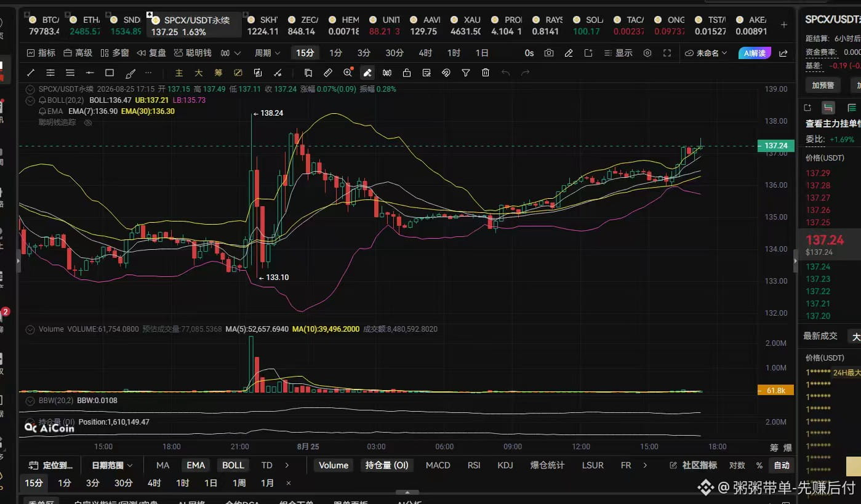Click the 大 marker icon
This screenshot has width=861, height=504.
point(199,73)
